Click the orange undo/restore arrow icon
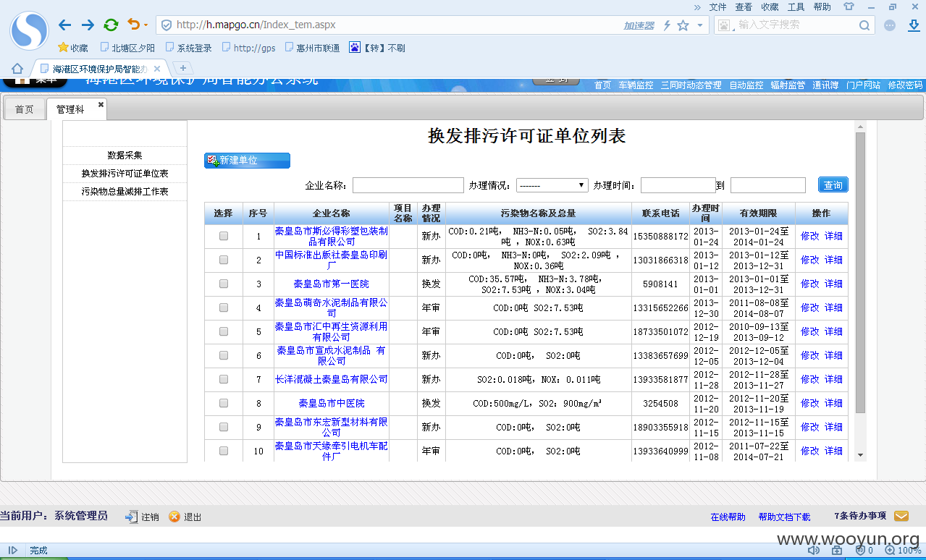The image size is (926, 560). 134,25
